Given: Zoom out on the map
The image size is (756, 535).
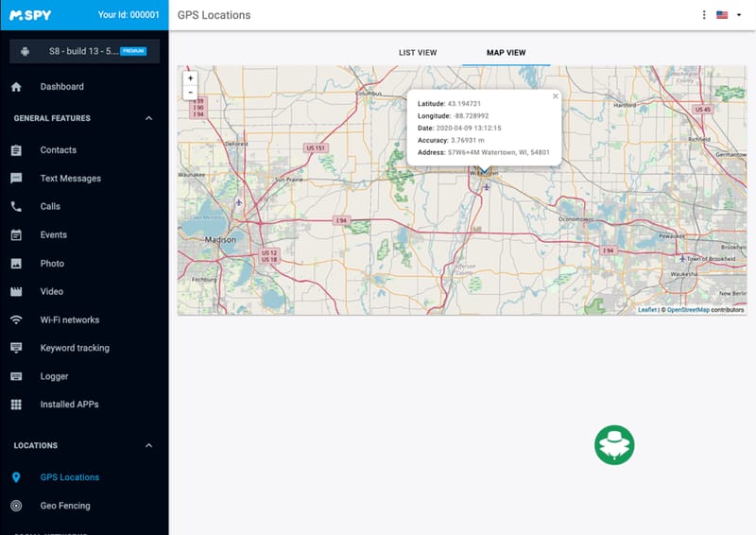Looking at the screenshot, I should pos(191,92).
